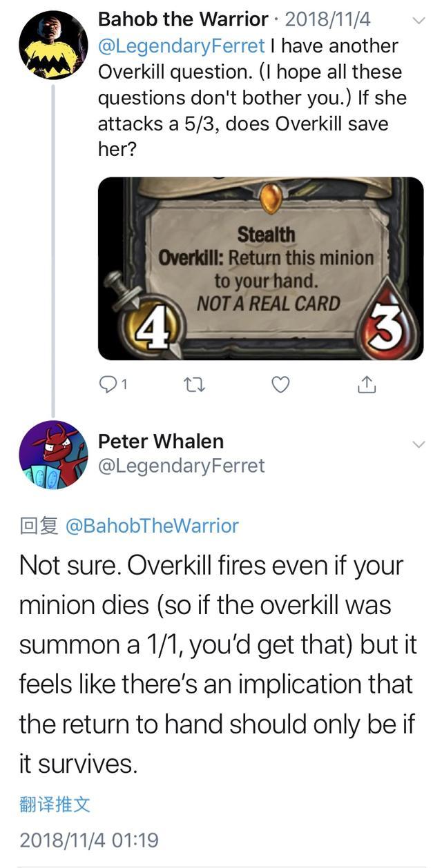The image size is (442, 868).
Task: Expand the options chevron on Peter Whalen's tweet
Action: (x=418, y=444)
